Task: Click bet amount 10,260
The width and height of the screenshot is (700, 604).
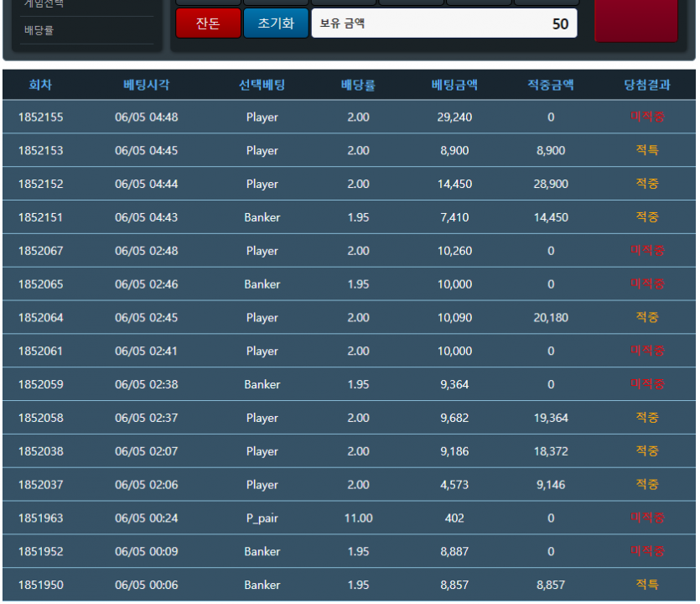Action: pos(454,251)
